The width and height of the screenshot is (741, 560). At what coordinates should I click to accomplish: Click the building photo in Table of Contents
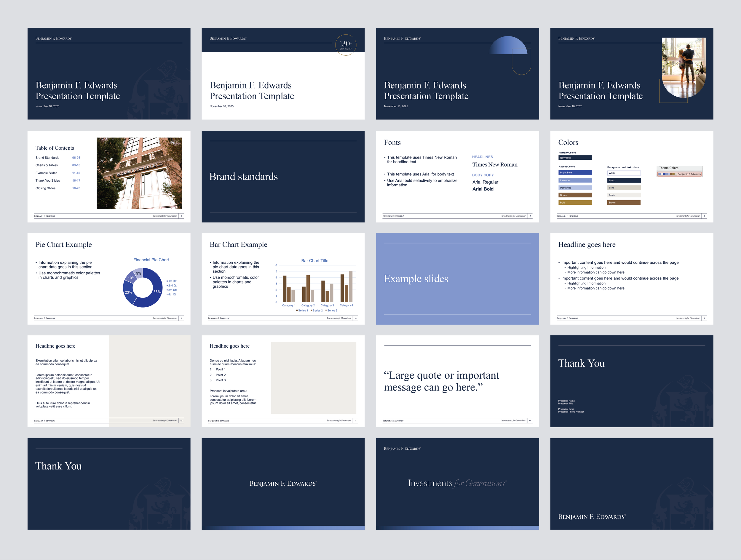tap(139, 173)
